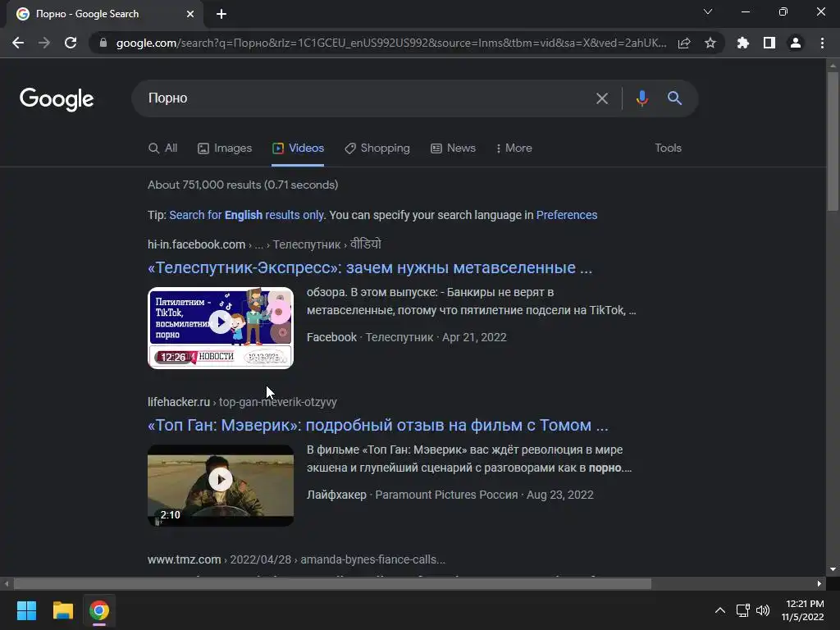
Task: Switch to the Images tab
Action: click(x=225, y=148)
